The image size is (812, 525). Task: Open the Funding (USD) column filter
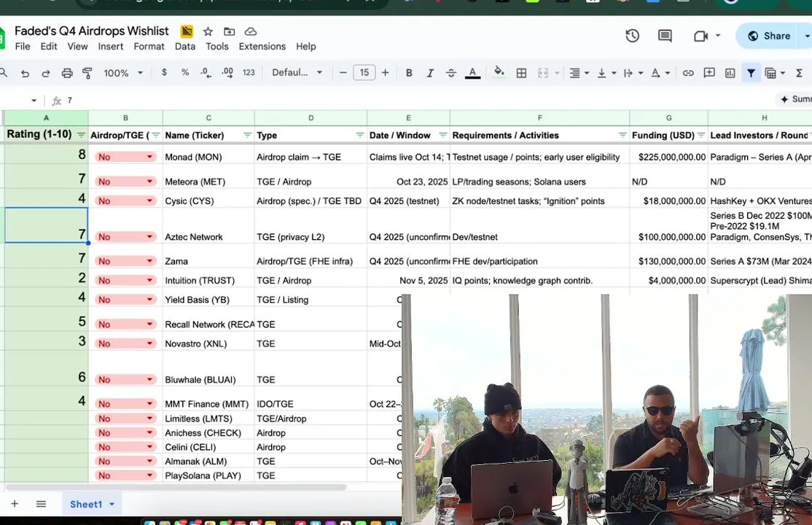[700, 136]
